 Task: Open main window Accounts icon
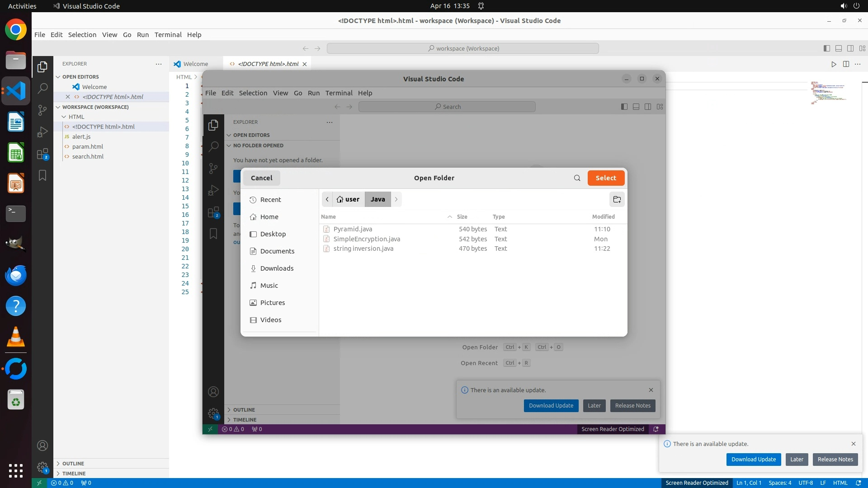pos(42,446)
